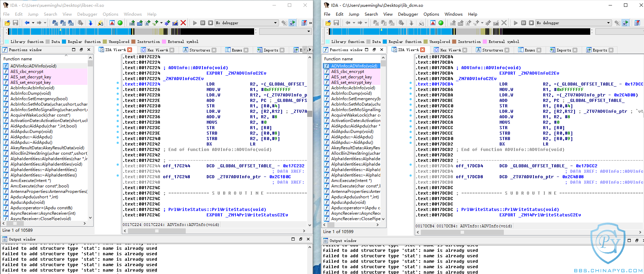This screenshot has height=274, width=644.
Task: Select AES_cbc_encrypt in libsec-ril.so functions list
Action: tap(27, 72)
